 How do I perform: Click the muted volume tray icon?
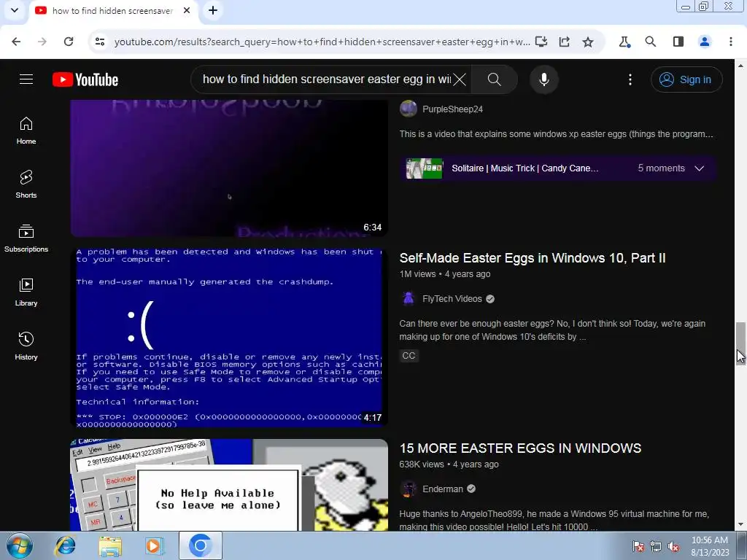[x=673, y=546]
